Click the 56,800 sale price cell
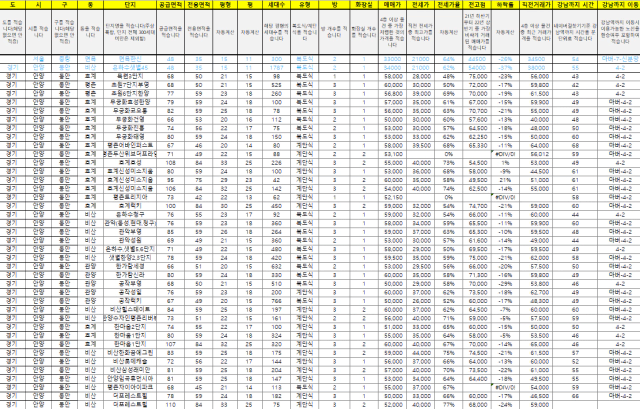The height and width of the screenshot is (409, 640). click(x=392, y=93)
